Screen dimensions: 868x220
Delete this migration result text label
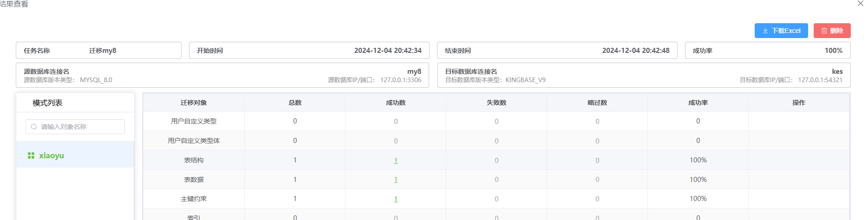point(836,31)
